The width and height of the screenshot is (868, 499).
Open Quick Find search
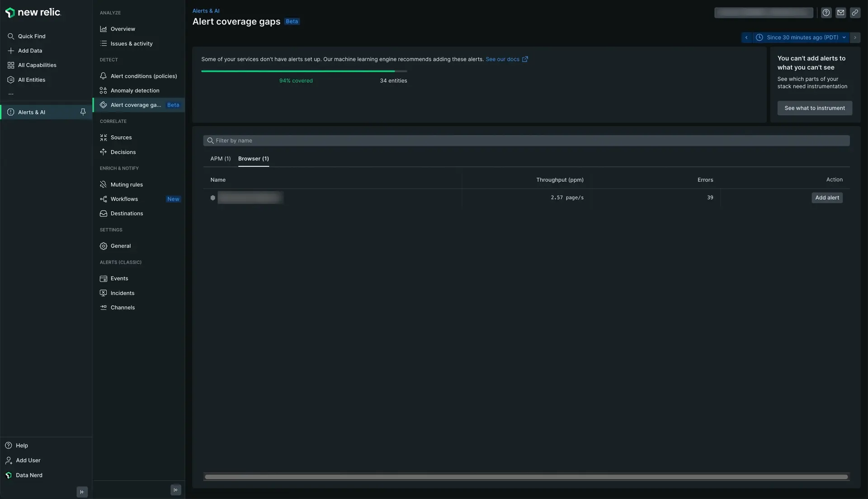(32, 36)
